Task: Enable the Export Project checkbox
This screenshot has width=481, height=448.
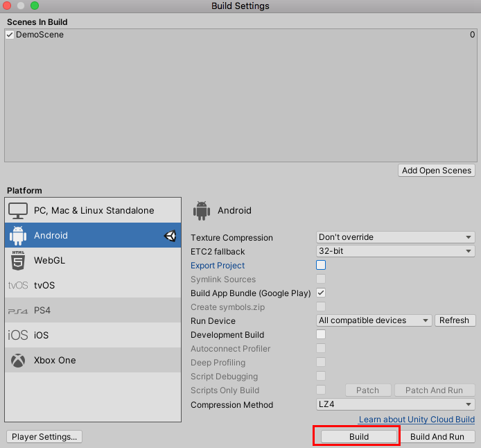Action: point(321,265)
